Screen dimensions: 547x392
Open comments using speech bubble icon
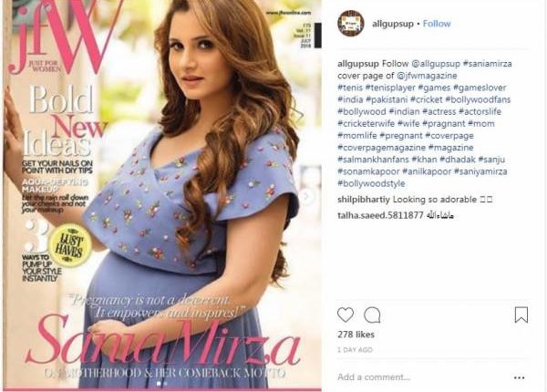pos(372,315)
